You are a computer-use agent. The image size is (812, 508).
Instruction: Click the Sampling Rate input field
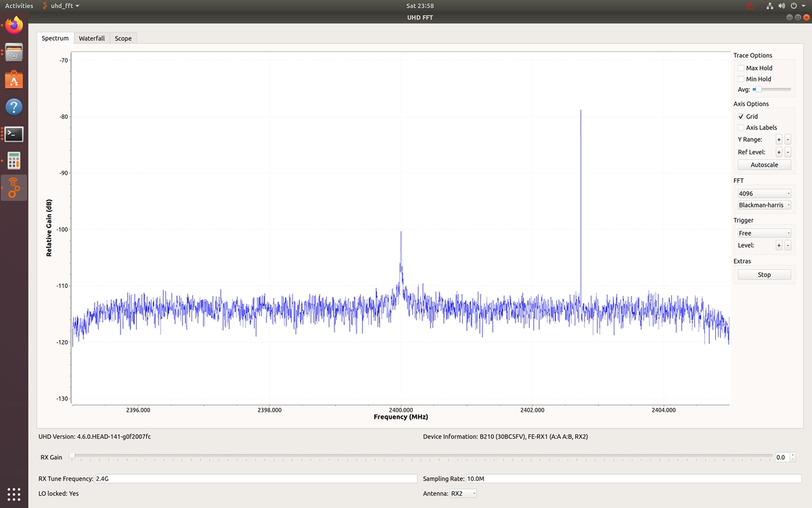[634, 478]
